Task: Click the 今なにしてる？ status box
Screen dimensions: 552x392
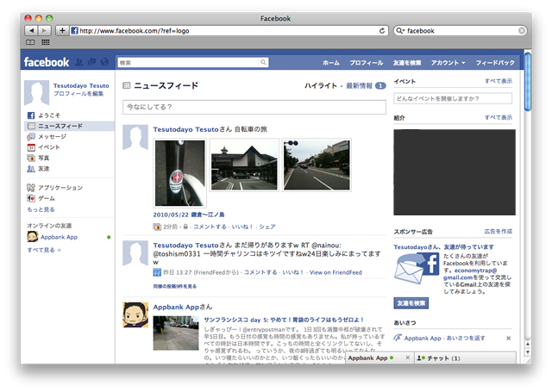Action: click(254, 107)
